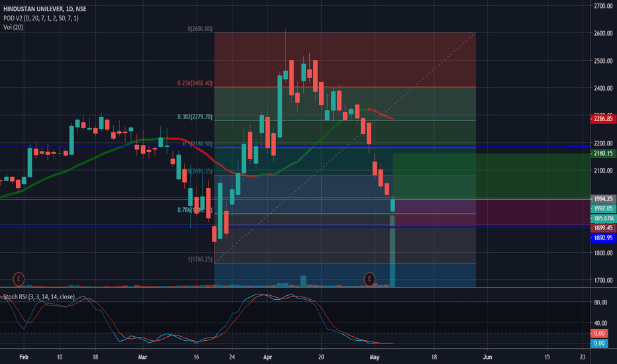The height and width of the screenshot is (364, 617).
Task: Click the Fibonacci 0(2600.80) level label
Action: coord(200,28)
